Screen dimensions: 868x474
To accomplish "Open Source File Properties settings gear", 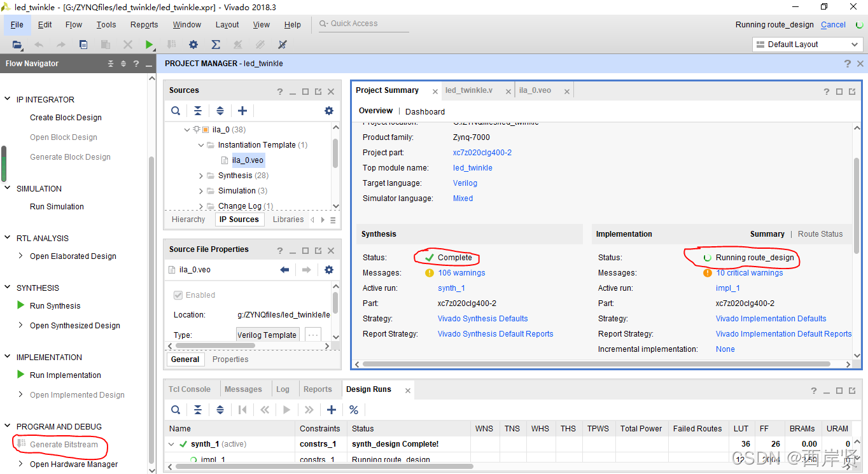I will (328, 270).
